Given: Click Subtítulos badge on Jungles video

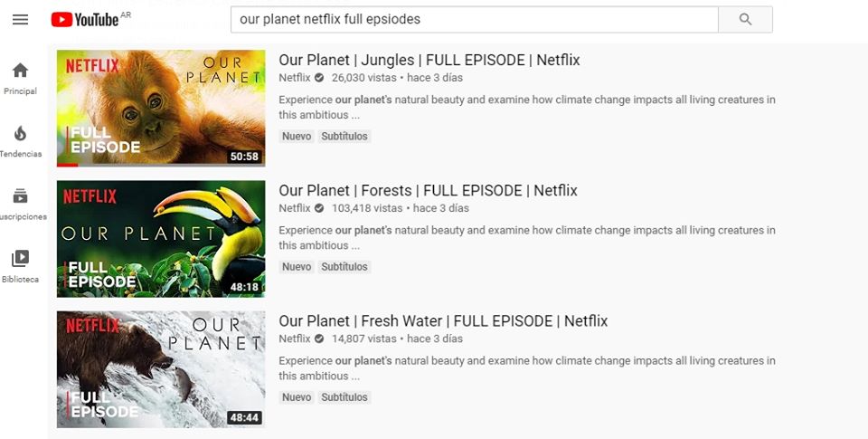Looking at the screenshot, I should click(x=344, y=137).
